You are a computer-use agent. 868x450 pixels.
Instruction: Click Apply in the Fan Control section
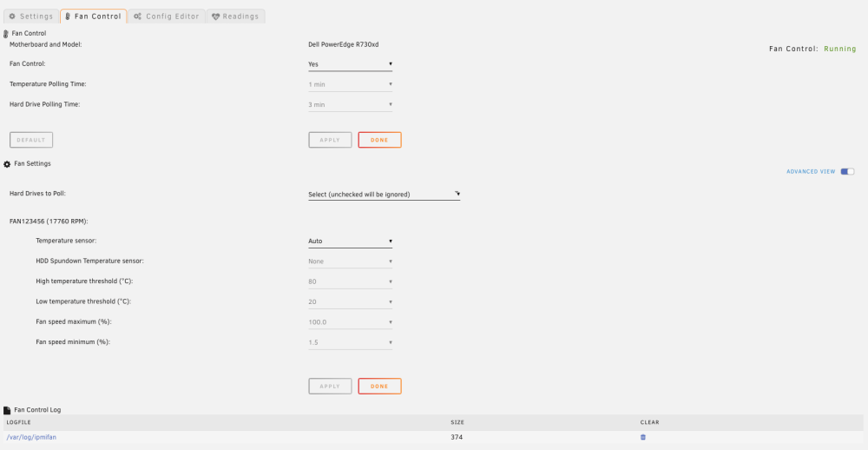pos(330,140)
